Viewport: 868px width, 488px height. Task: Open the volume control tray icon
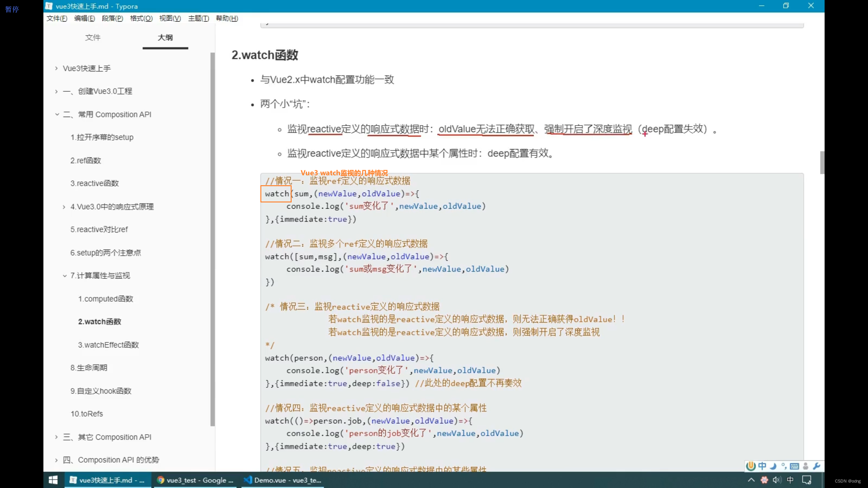coord(777,480)
